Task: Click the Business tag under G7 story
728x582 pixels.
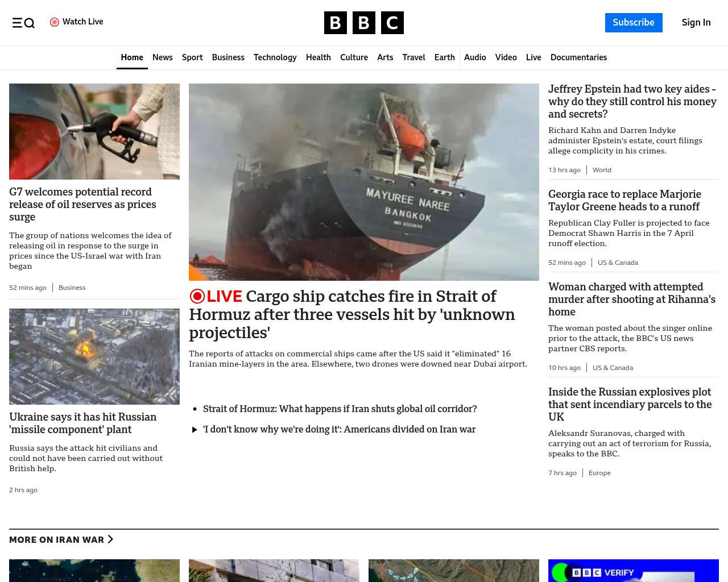Action: [x=72, y=288]
